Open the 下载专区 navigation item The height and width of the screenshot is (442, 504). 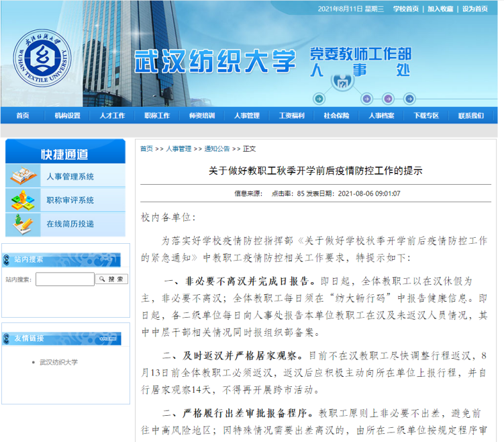click(x=426, y=116)
